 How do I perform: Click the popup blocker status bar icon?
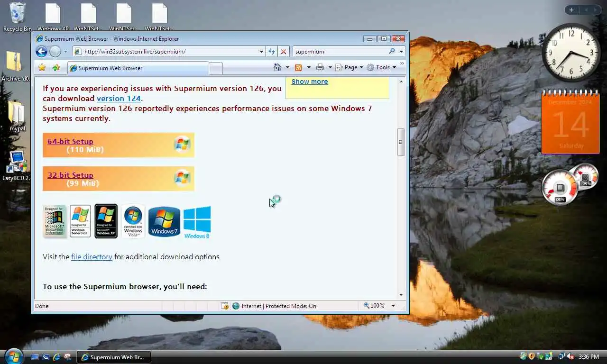point(225,306)
